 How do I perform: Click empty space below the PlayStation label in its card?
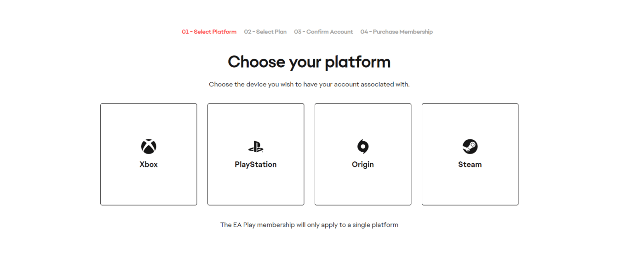pos(256,188)
